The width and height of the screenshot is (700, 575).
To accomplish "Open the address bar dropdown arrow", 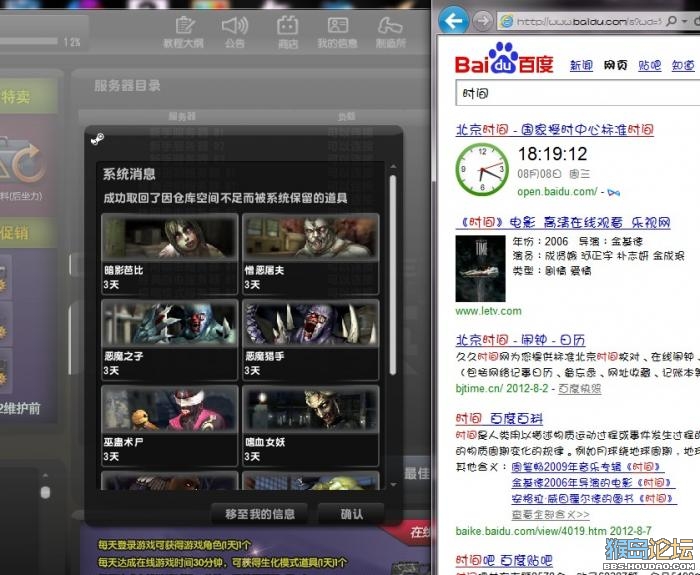I will [x=684, y=21].
